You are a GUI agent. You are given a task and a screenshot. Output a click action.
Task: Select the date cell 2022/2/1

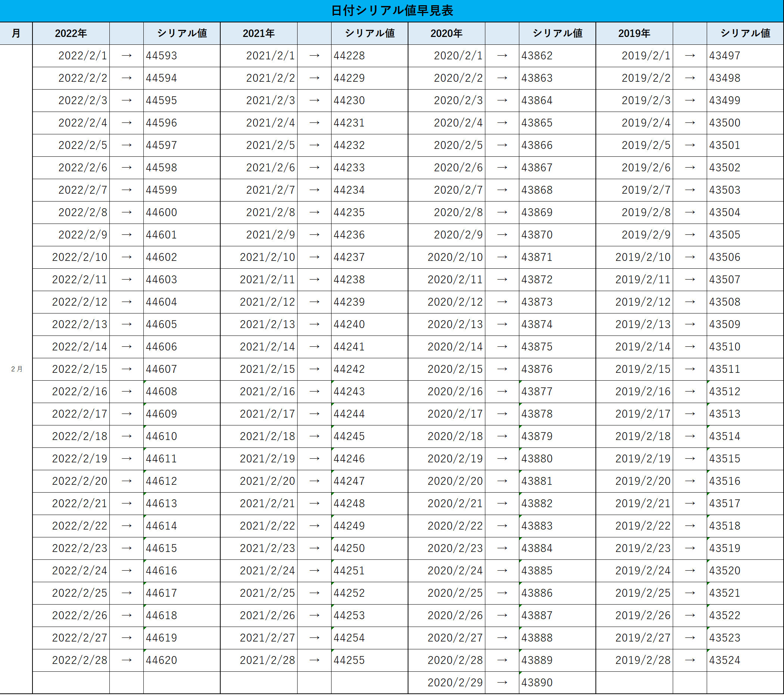(71, 56)
